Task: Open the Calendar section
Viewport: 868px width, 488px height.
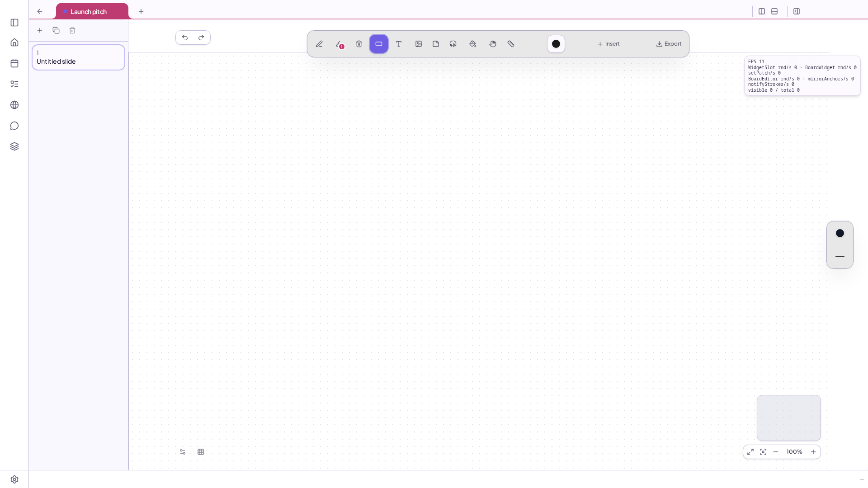Action: coord(14,63)
